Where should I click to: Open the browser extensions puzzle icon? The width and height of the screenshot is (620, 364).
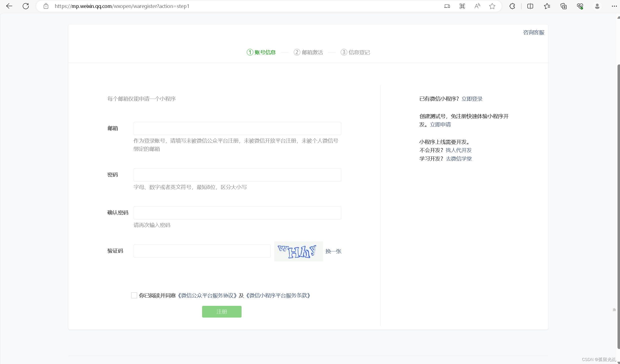pos(512,6)
